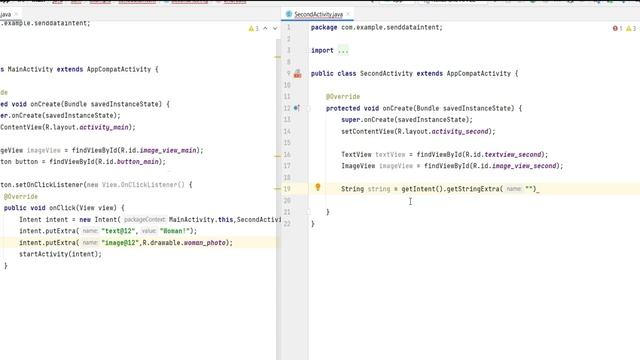This screenshot has width=640, height=360.
Task: Jump to next highlighted problem arrow
Action: pyautogui.click(x=275, y=28)
